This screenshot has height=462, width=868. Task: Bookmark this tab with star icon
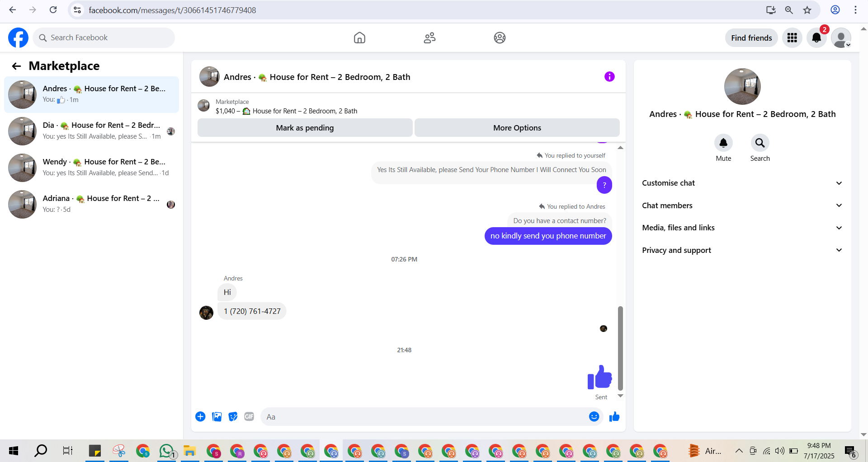[807, 10]
